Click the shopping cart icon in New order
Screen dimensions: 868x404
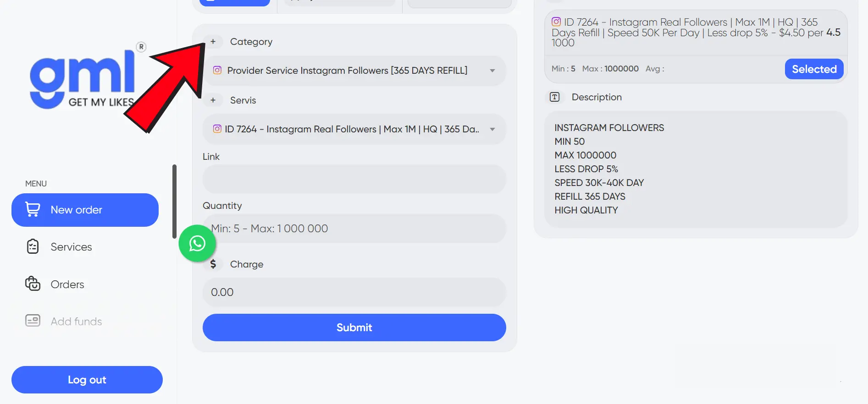point(33,210)
